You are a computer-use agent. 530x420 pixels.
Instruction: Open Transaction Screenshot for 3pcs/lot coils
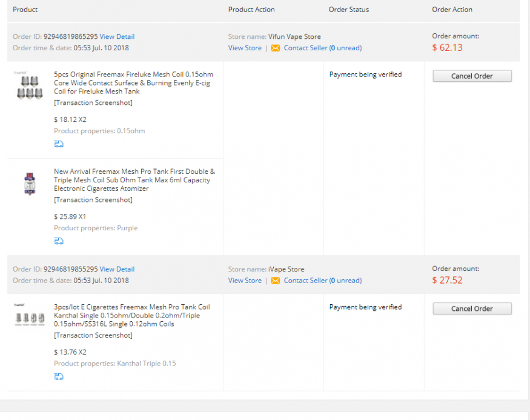click(93, 335)
